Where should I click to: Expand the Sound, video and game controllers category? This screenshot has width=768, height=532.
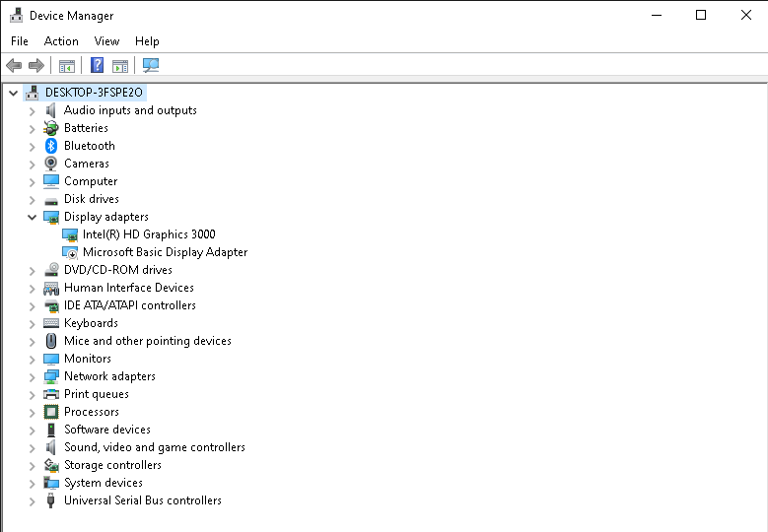33,448
